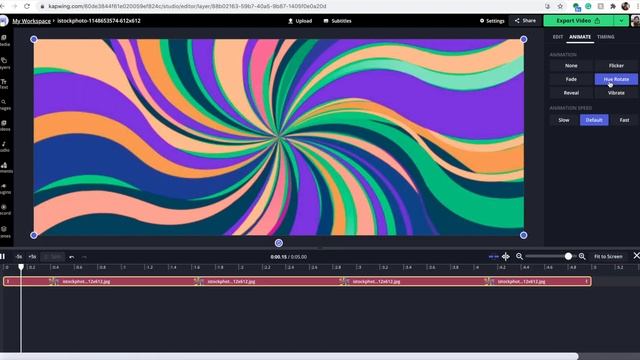The height and width of the screenshot is (360, 640).
Task: Bookmark this page with star icon
Action: click(x=560, y=6)
